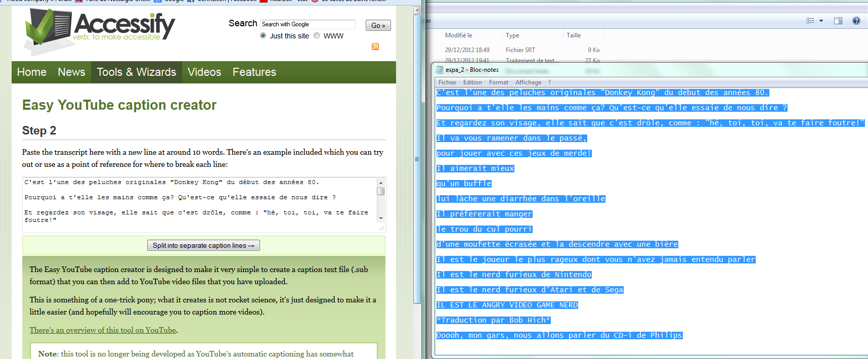The image size is (868, 359).
Task: Click the Go » search button
Action: tap(378, 25)
